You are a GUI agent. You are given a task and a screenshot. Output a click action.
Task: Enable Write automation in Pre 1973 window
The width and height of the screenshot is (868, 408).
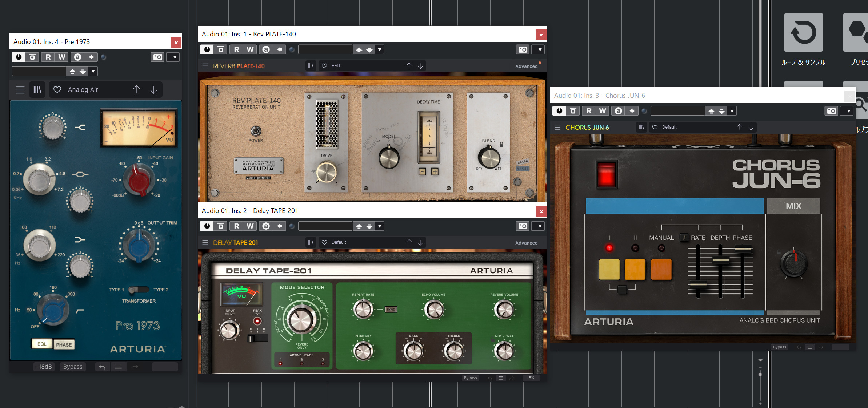click(x=62, y=57)
